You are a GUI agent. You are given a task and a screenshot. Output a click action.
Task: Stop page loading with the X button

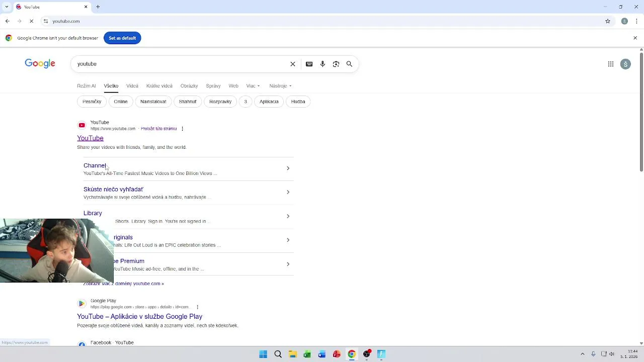pos(31,21)
